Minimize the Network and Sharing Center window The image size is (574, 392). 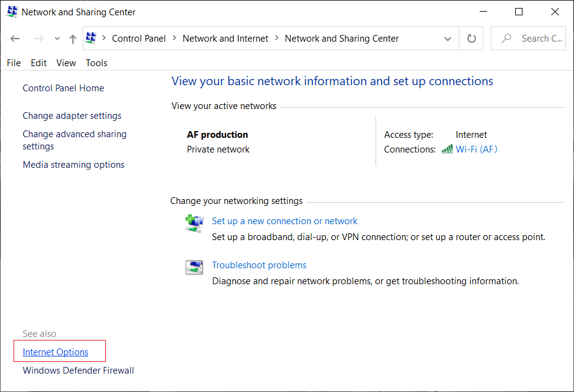483,12
